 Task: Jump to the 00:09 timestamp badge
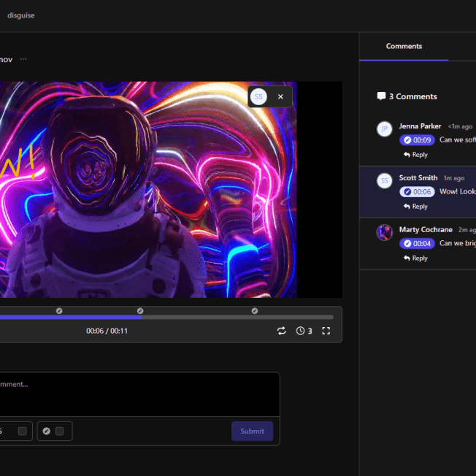417,140
